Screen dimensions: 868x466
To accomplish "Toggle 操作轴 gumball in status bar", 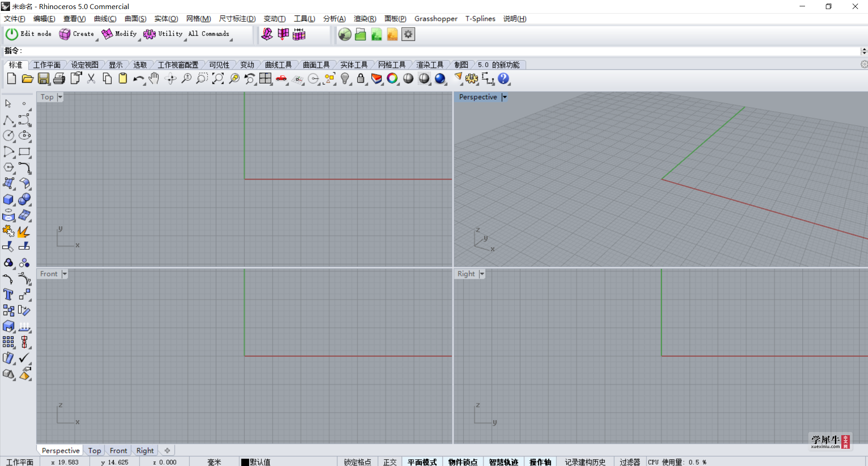I will pos(540,462).
